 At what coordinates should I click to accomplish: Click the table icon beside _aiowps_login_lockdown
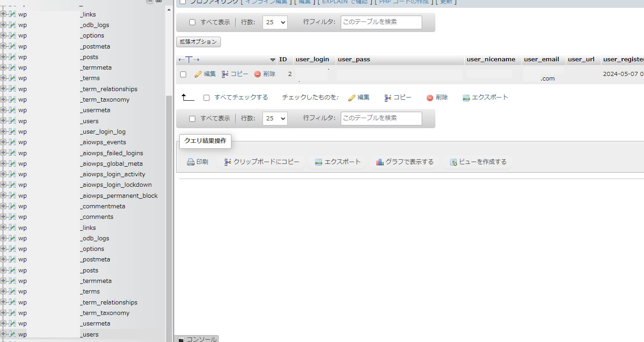tap(12, 185)
